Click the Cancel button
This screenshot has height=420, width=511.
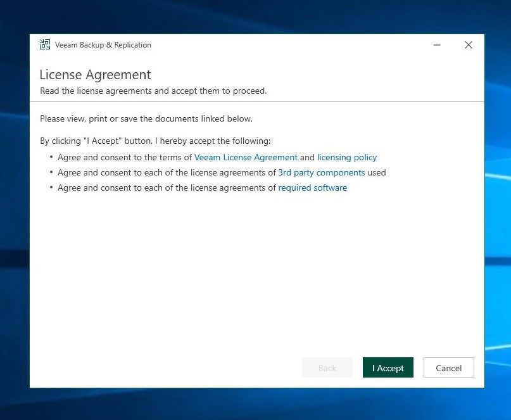click(x=449, y=367)
